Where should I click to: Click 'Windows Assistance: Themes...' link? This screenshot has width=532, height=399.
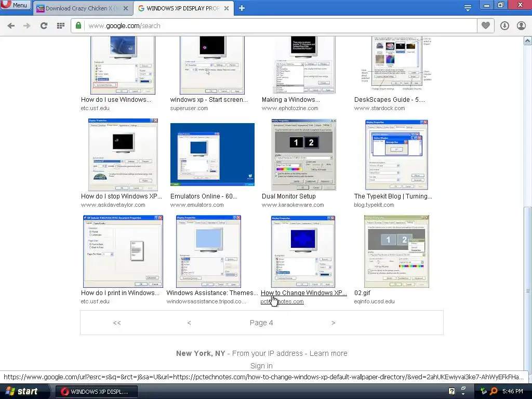[212, 293]
